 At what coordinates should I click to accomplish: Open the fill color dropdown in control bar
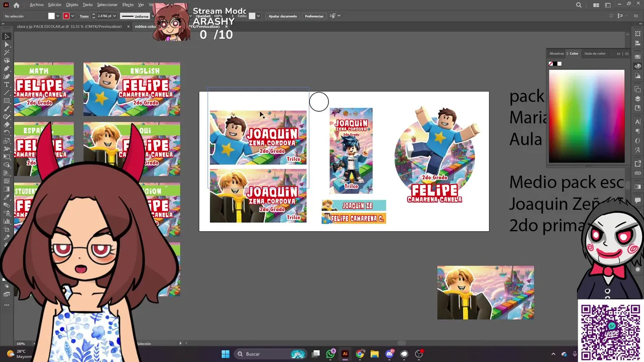(57, 16)
